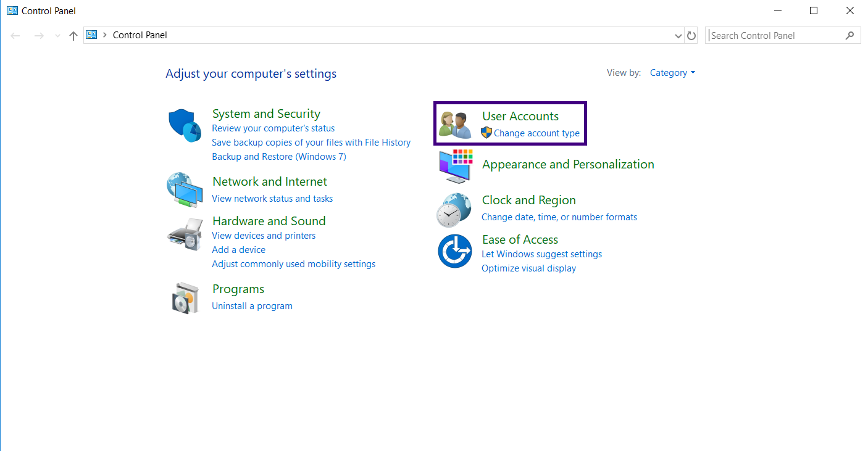The width and height of the screenshot is (868, 451).
Task: Click the Back arrow navigation button
Action: (x=15, y=36)
